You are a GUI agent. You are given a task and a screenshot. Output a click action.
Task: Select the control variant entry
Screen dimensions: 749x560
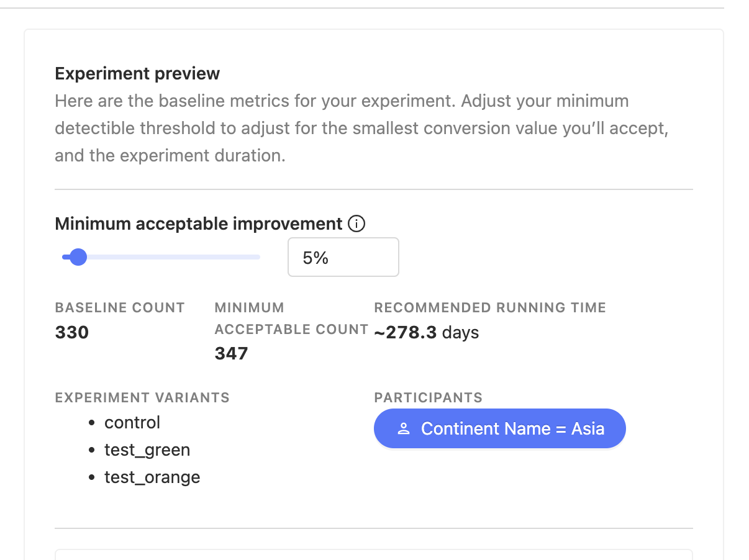pyautogui.click(x=132, y=422)
